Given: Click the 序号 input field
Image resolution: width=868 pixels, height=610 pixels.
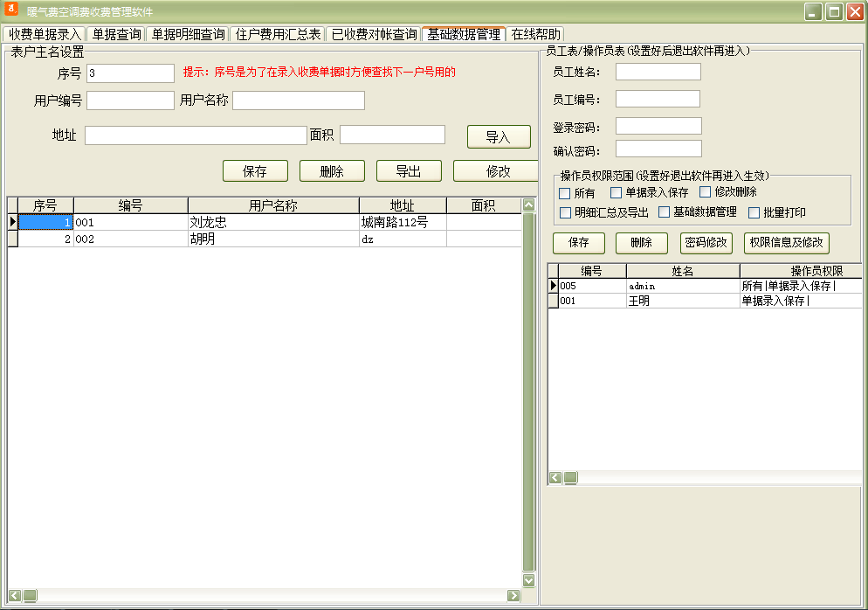Looking at the screenshot, I should tap(131, 73).
